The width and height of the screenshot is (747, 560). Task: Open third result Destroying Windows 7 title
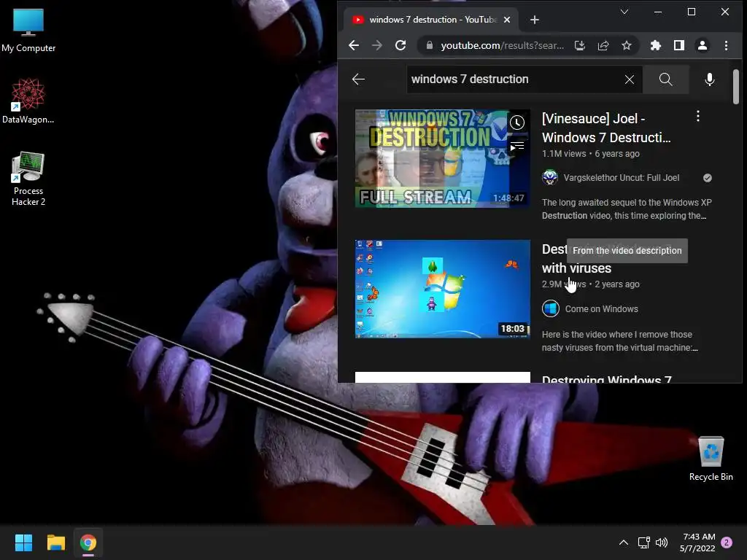point(606,379)
